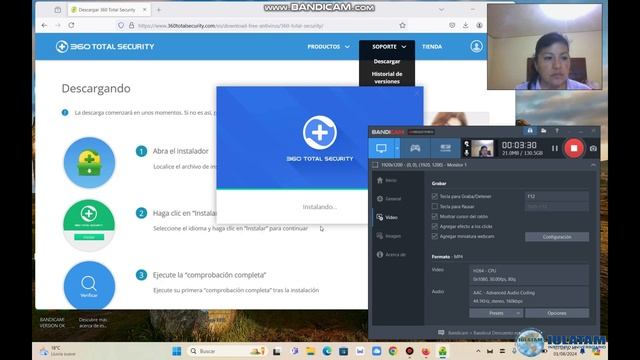The width and height of the screenshot is (640, 360).
Task: Click the webcam preview thumbnail in Bandicam
Action: [x=482, y=149]
